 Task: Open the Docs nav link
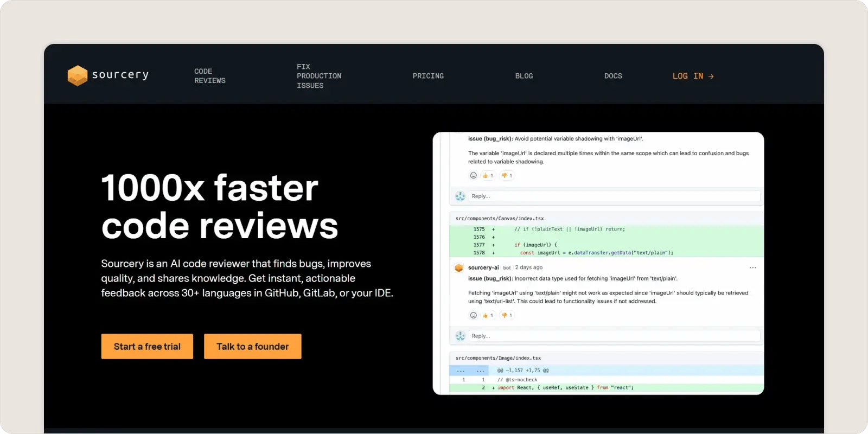tap(613, 76)
